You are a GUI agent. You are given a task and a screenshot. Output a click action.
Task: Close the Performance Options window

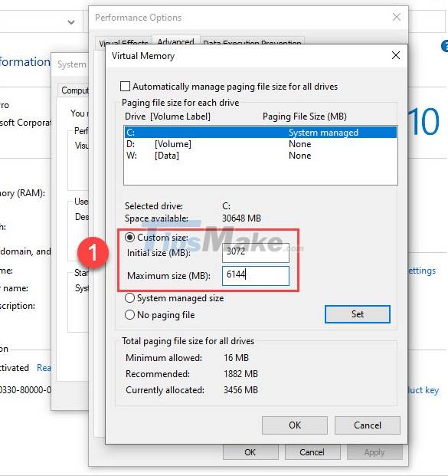coord(397,17)
